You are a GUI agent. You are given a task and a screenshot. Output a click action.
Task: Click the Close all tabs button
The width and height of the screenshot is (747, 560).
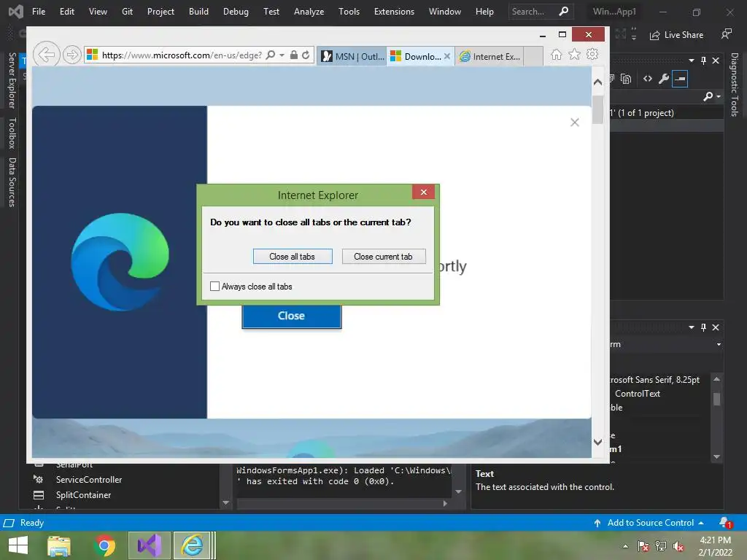coord(293,256)
